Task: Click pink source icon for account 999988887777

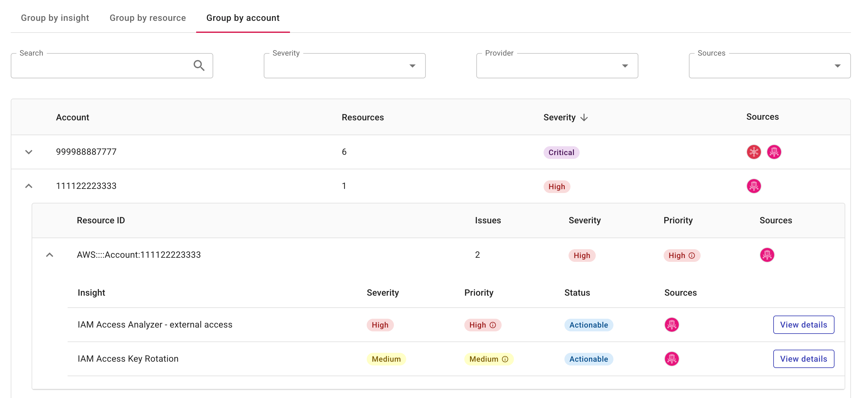Action: tap(774, 152)
